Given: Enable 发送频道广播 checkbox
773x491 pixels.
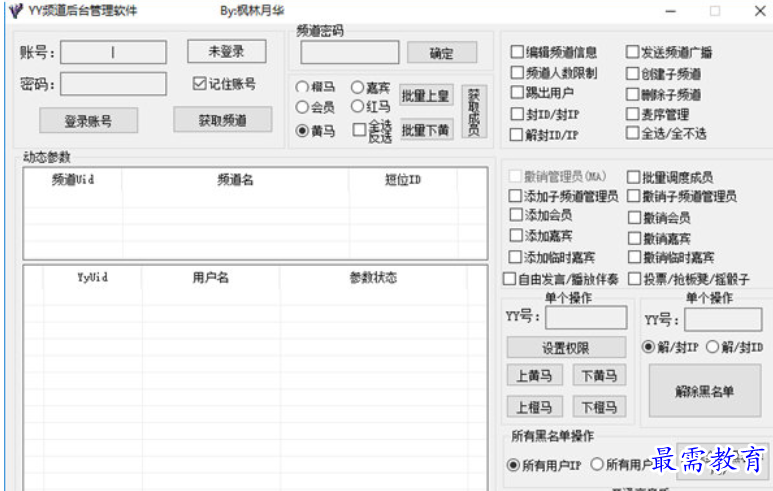Looking at the screenshot, I should click(x=632, y=52).
